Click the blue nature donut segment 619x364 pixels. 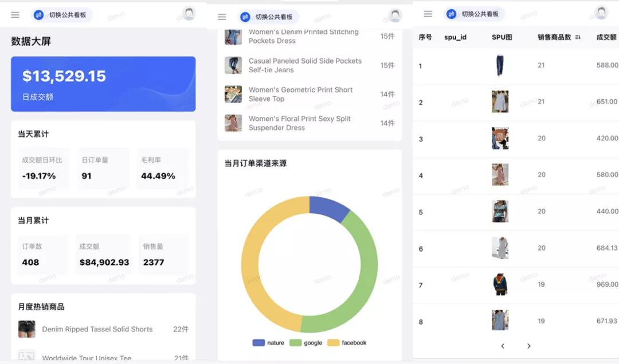328,206
